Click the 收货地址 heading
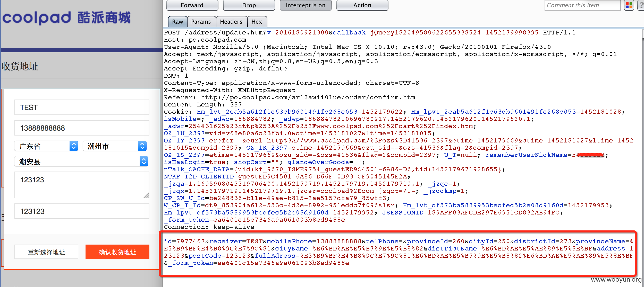This screenshot has height=287, width=644. tap(20, 66)
